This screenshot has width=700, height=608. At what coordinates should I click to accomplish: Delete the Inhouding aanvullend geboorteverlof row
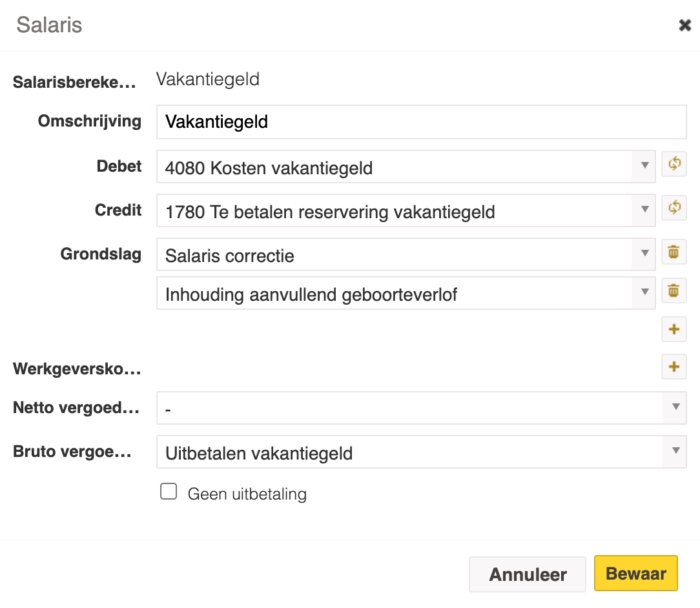pyautogui.click(x=674, y=291)
